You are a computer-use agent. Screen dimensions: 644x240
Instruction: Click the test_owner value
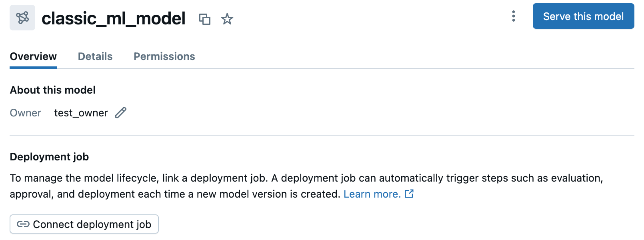tap(81, 113)
